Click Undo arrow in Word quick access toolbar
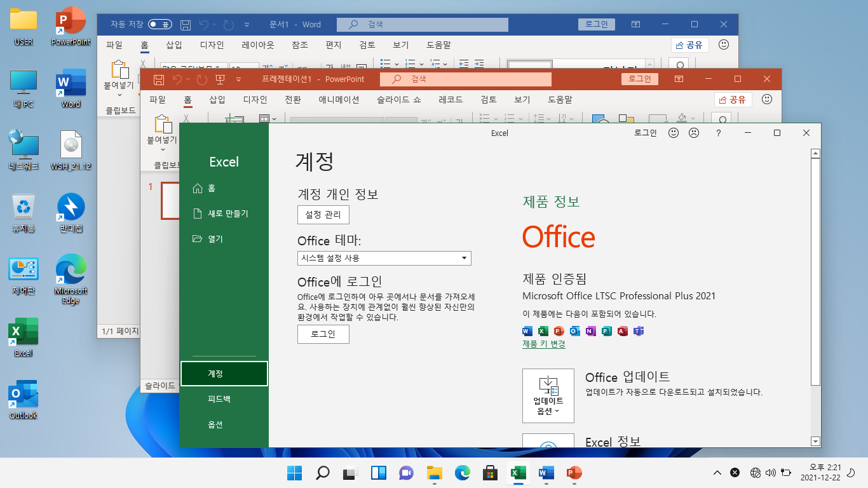868x488 pixels. coord(204,25)
